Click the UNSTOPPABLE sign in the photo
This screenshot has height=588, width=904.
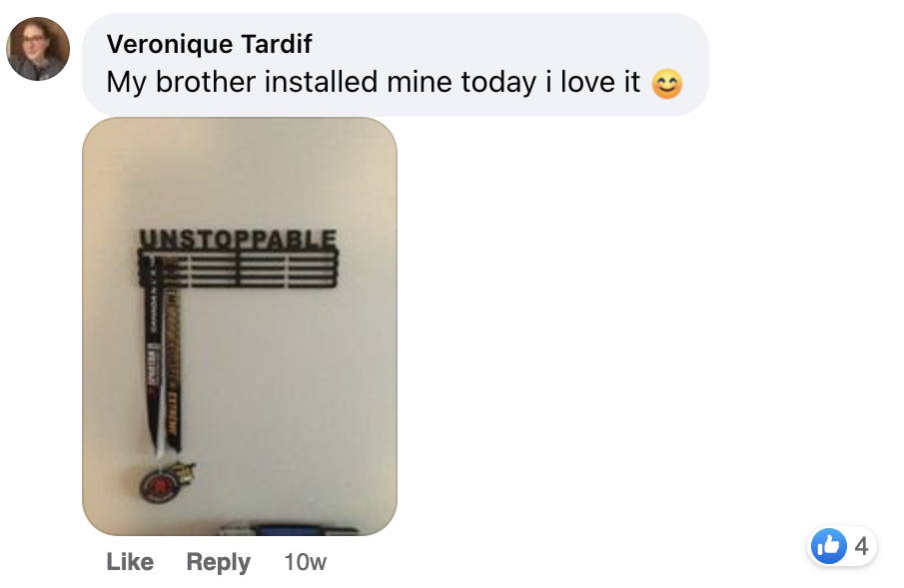click(238, 239)
